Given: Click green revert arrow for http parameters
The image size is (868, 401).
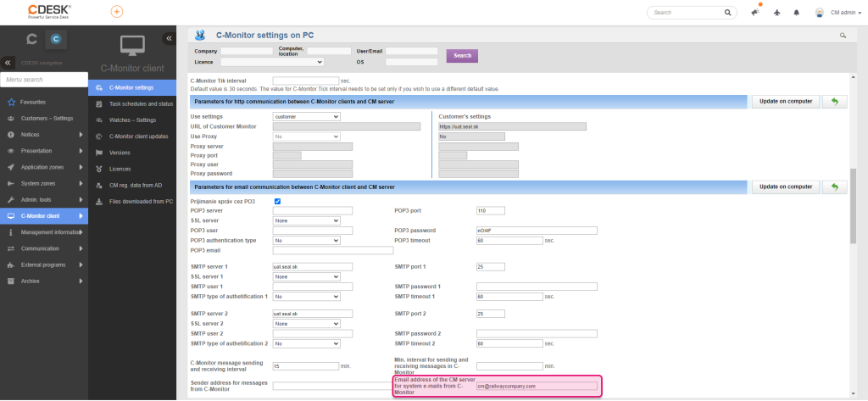Looking at the screenshot, I should tap(834, 102).
